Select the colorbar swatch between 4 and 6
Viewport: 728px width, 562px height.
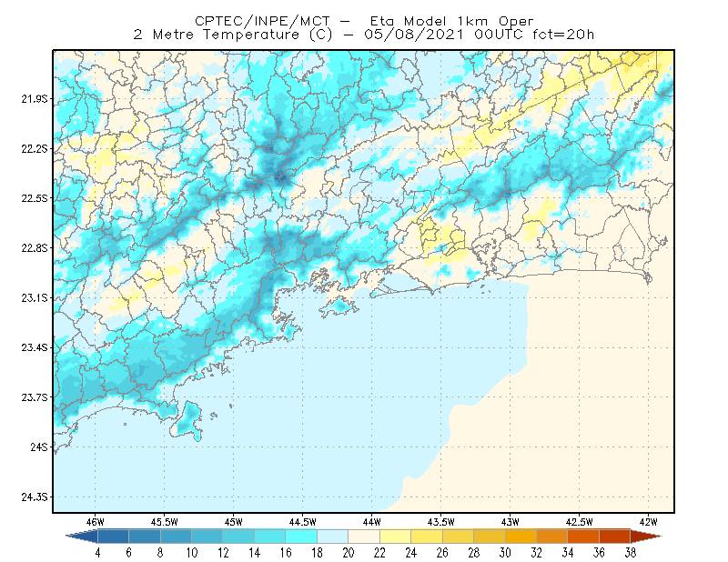click(x=113, y=537)
